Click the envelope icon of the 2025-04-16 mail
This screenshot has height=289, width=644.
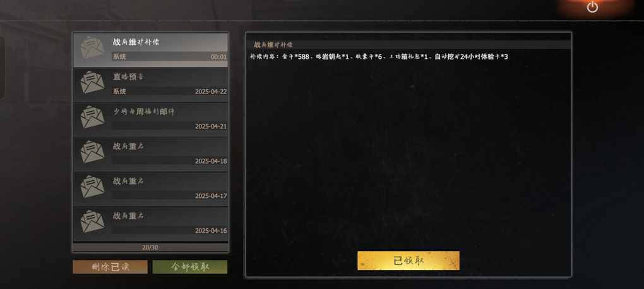click(92, 221)
